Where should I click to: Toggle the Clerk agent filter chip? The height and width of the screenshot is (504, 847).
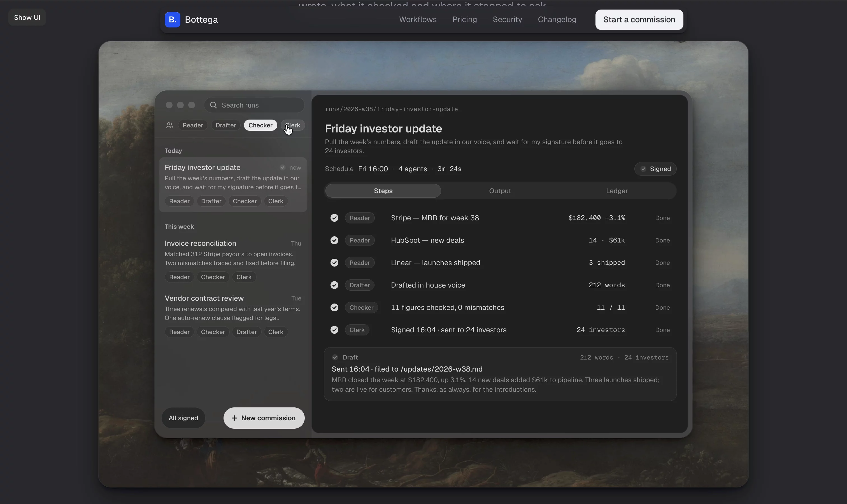coord(292,125)
